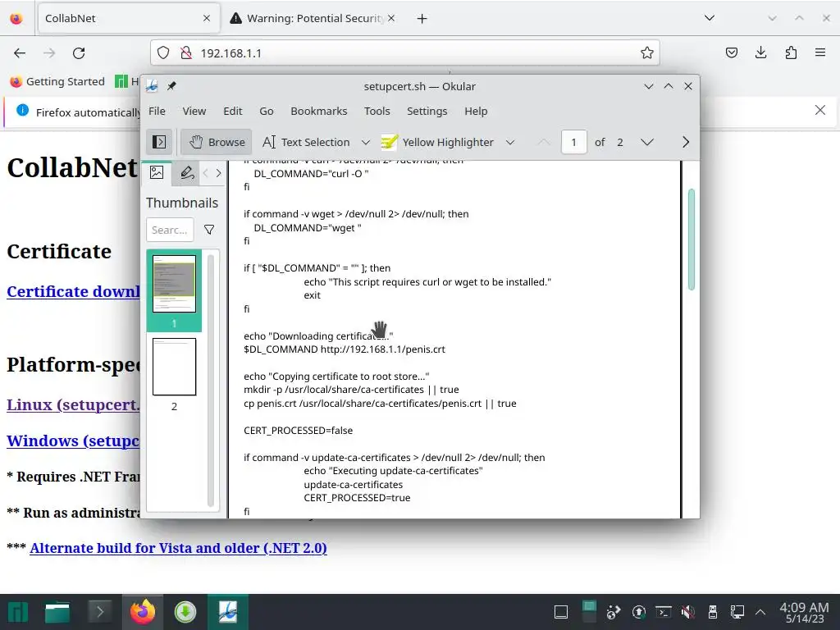Viewport: 840px width, 630px height.
Task: Click Windows setup link on page
Action: coord(73,441)
